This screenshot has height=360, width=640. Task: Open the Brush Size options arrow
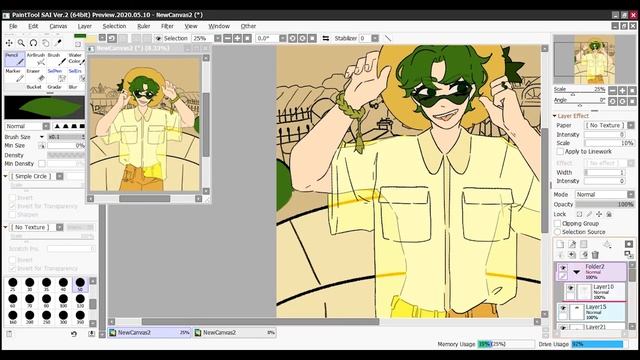coord(42,137)
